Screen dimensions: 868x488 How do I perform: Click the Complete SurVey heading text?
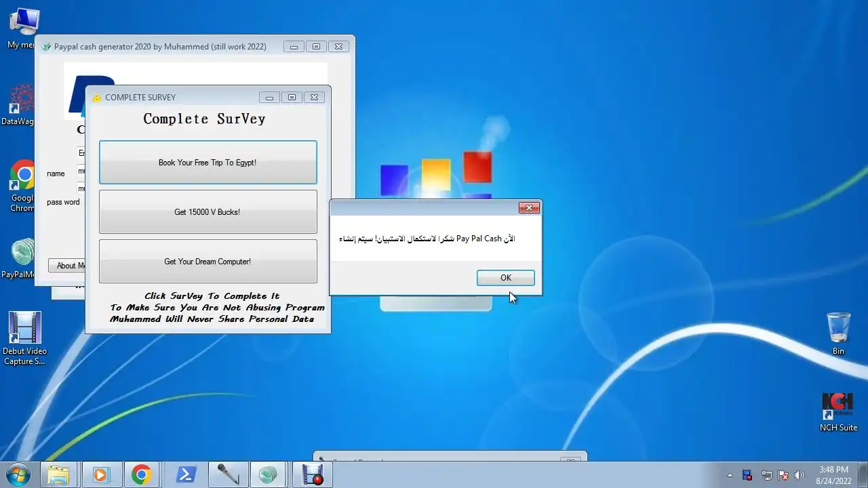tap(204, 119)
